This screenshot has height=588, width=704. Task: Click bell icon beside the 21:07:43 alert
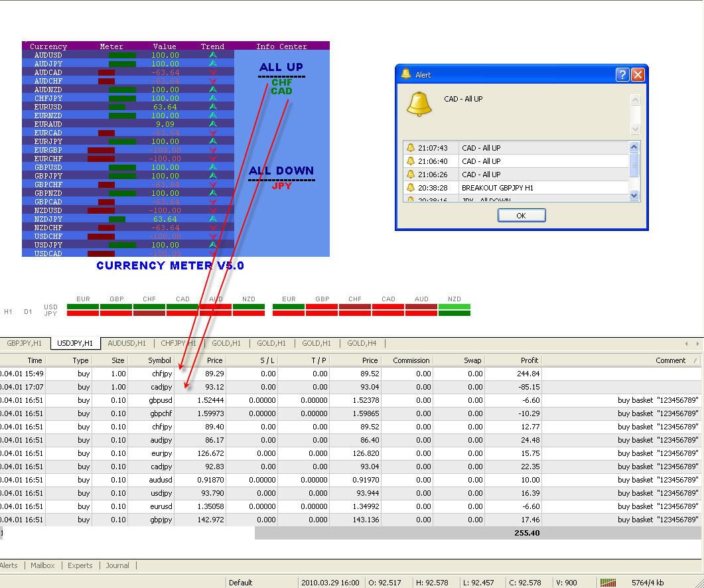click(x=410, y=147)
